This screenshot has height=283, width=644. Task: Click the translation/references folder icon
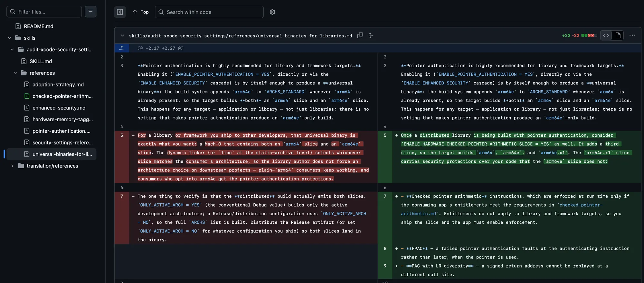click(x=21, y=166)
